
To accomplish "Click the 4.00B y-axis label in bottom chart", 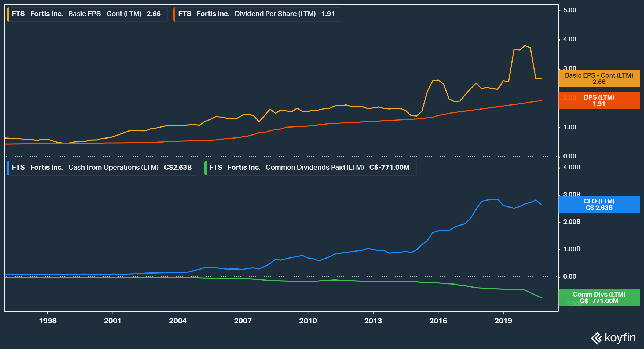I will coord(572,167).
